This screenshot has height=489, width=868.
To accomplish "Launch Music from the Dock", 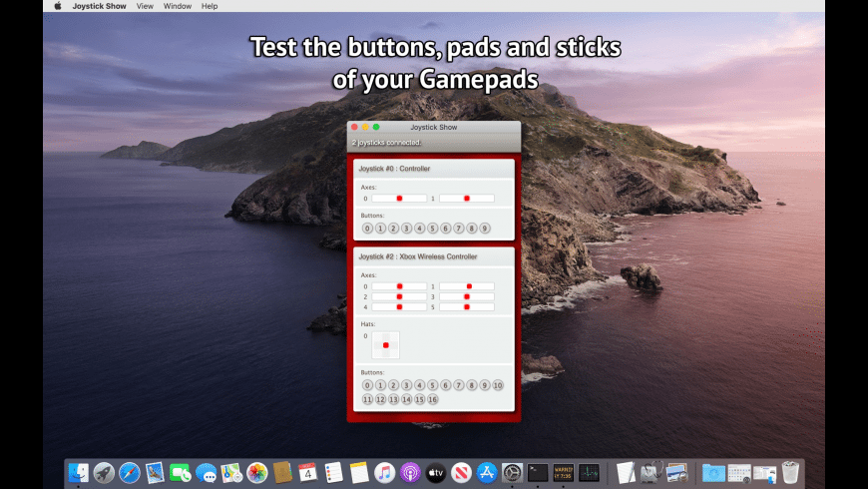I will pos(385,473).
